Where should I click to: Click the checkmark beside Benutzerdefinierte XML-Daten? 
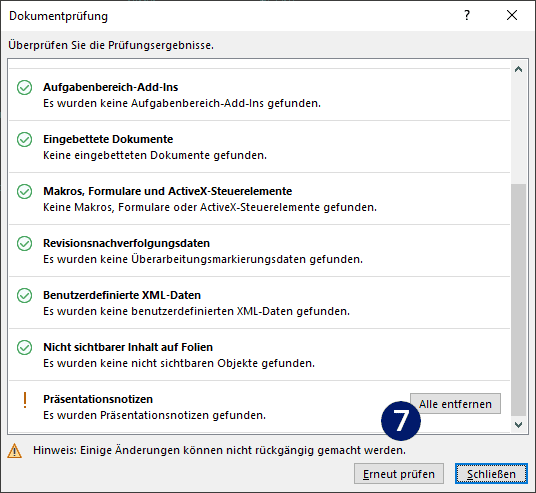click(25, 295)
